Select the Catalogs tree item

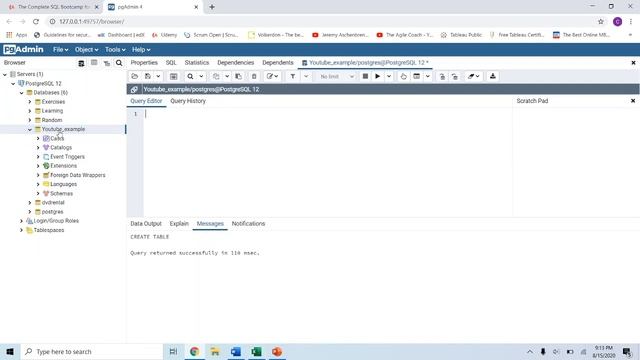coord(61,147)
